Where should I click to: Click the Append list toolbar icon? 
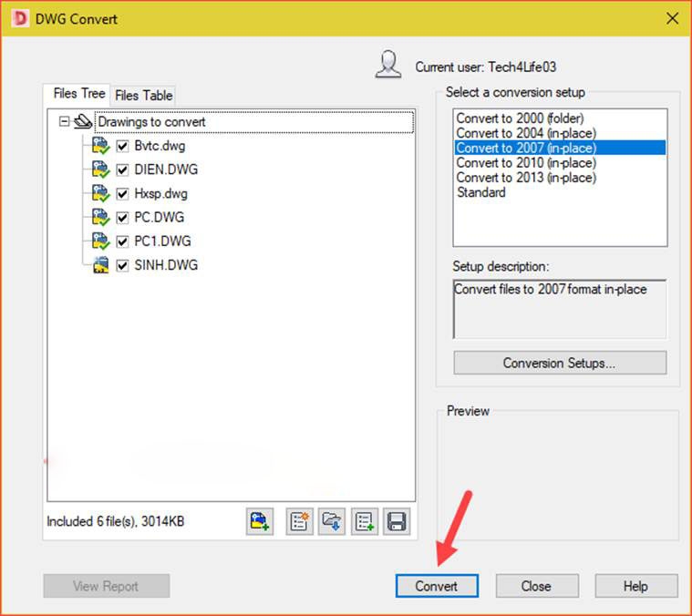(x=365, y=521)
